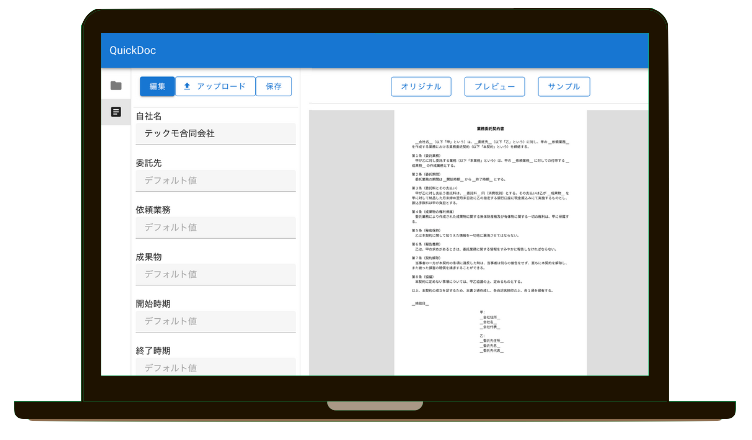The width and height of the screenshot is (752, 440).
Task: Open the folder icon in sidebar
Action: click(116, 86)
